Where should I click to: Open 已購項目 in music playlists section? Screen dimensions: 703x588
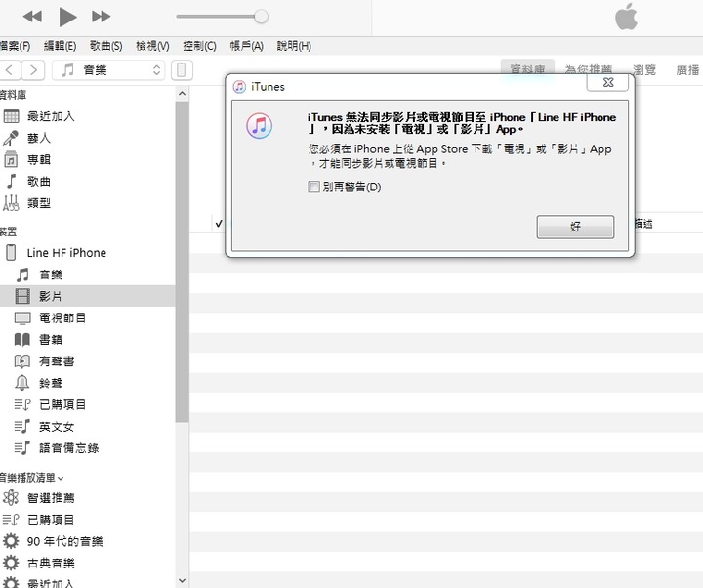(x=88, y=520)
